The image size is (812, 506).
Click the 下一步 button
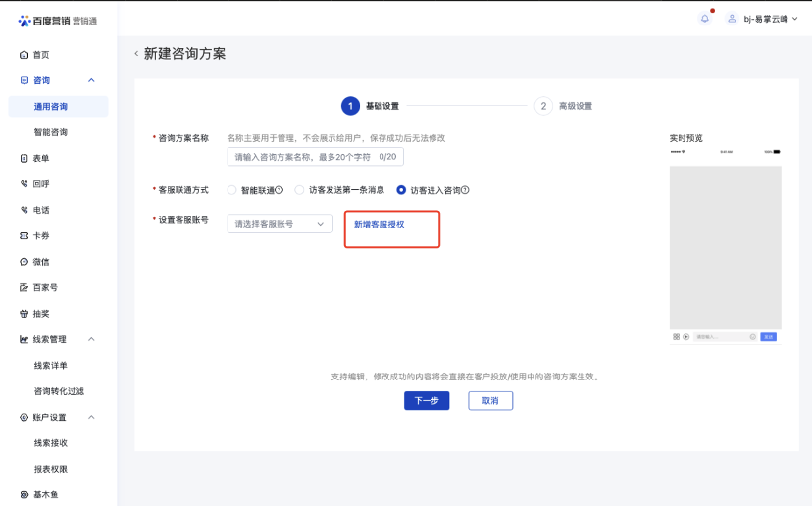(x=427, y=400)
